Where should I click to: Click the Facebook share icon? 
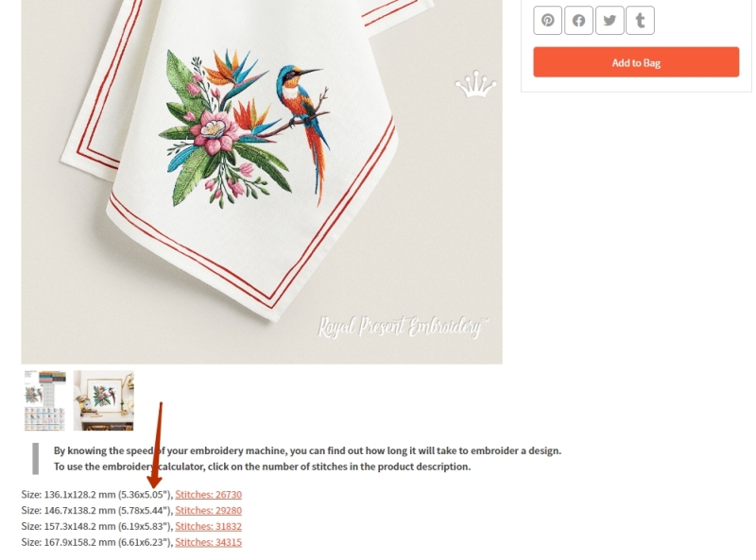tap(578, 20)
